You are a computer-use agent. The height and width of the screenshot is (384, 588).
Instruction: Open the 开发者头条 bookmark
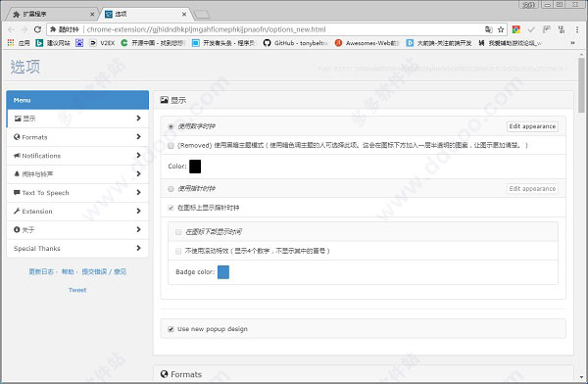click(223, 43)
